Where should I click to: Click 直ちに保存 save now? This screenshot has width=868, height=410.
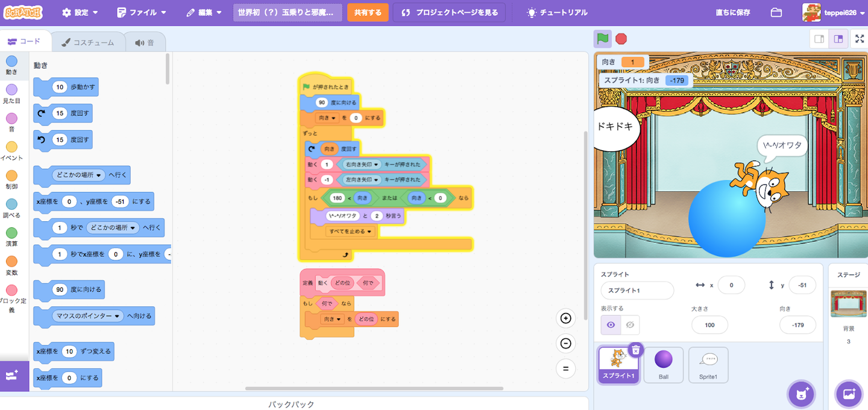732,12
